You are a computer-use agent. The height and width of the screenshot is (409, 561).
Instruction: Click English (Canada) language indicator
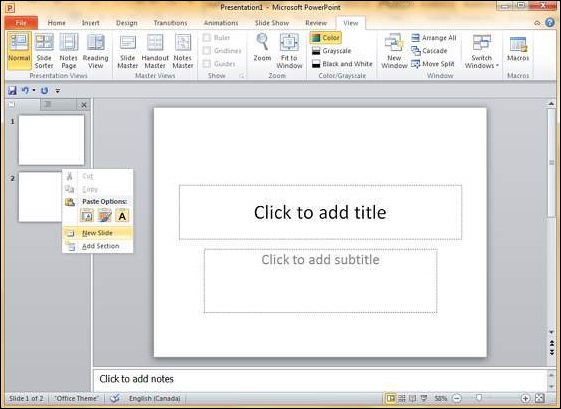(x=155, y=398)
